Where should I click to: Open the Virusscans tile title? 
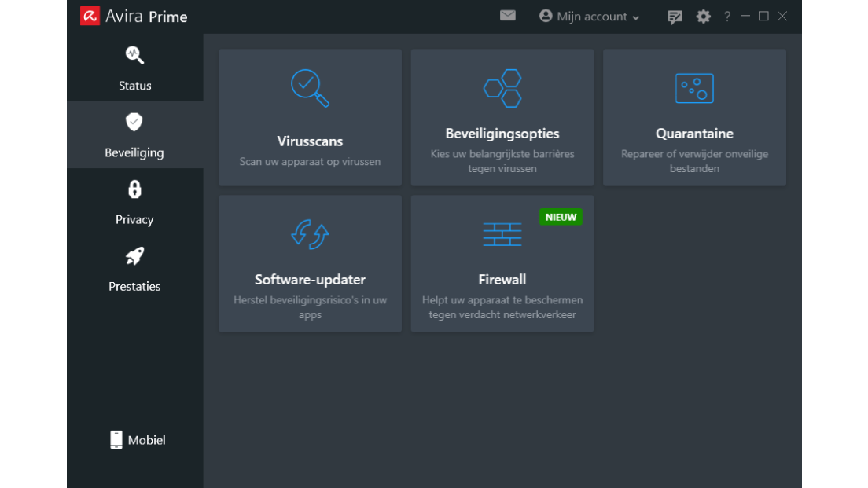(x=310, y=141)
